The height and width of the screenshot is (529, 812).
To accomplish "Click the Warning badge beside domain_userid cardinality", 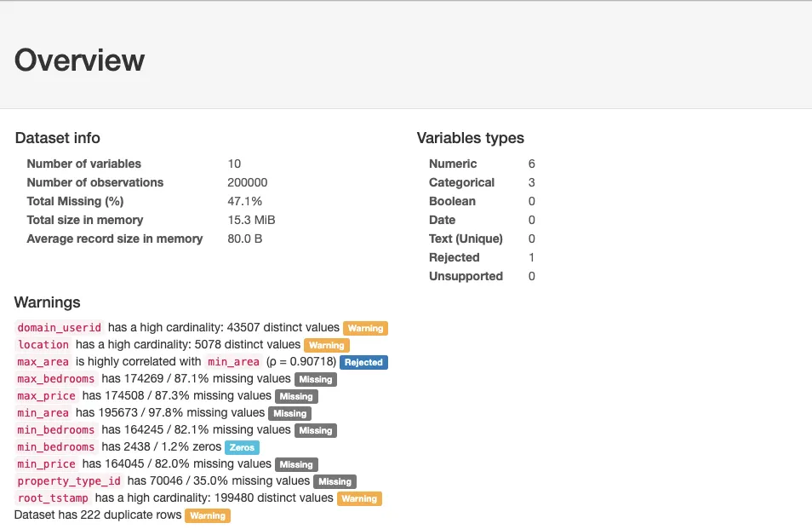I will pyautogui.click(x=365, y=328).
